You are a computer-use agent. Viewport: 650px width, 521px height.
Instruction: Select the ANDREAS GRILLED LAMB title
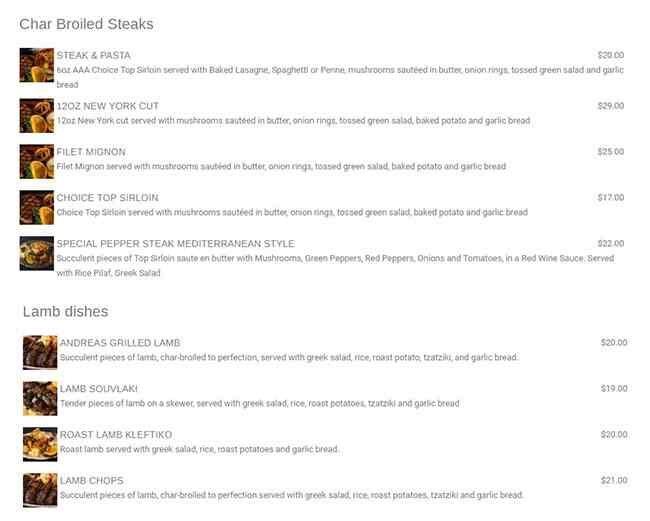point(120,343)
